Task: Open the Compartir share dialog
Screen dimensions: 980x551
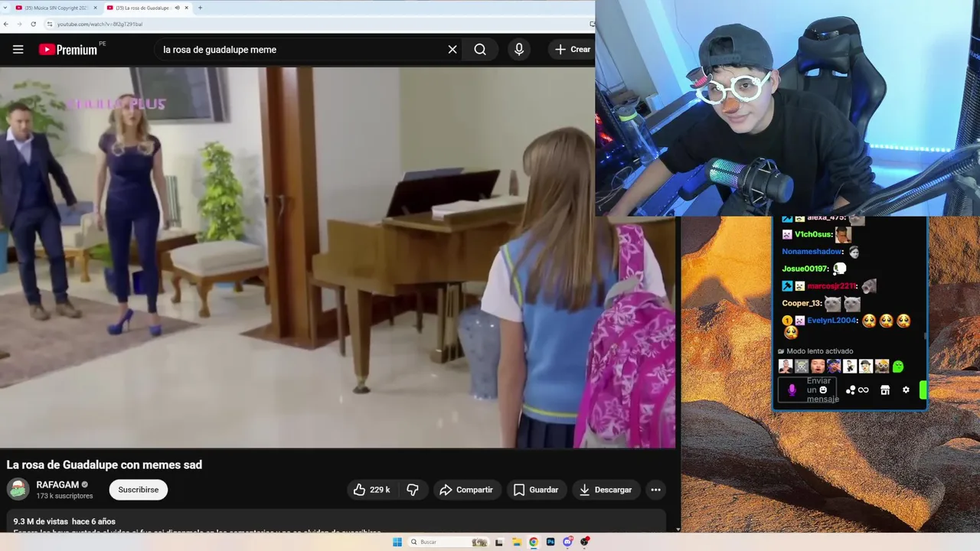Action: point(466,490)
